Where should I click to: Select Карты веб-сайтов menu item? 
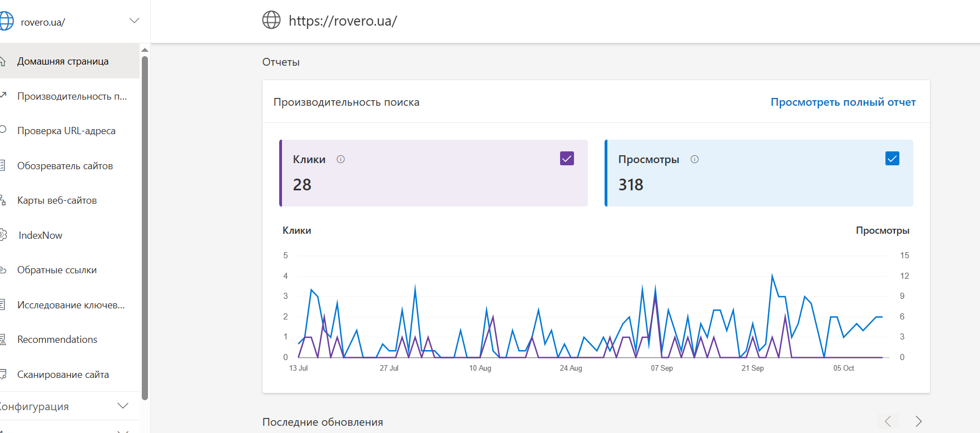57,200
